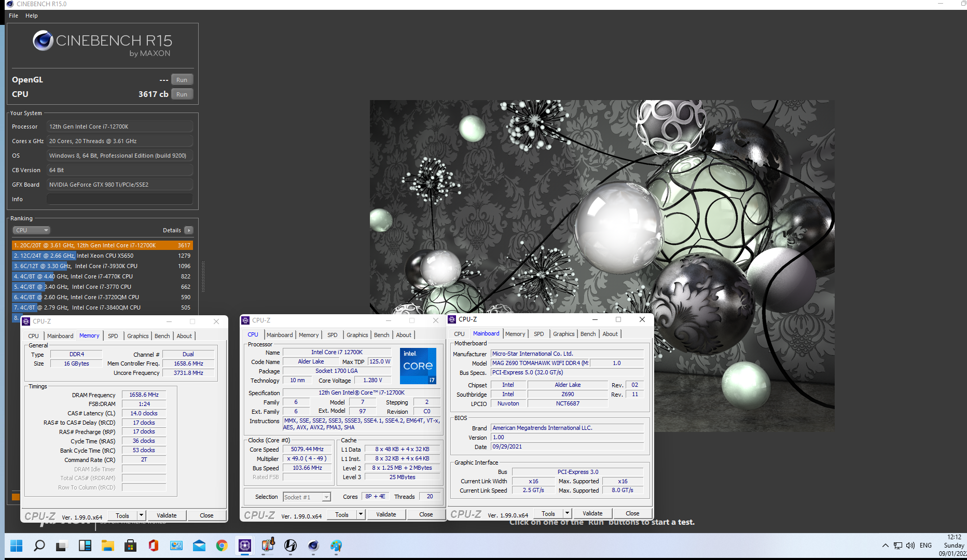Click Validate in right CPU-Z window
This screenshot has height=560, width=967.
coord(592,513)
